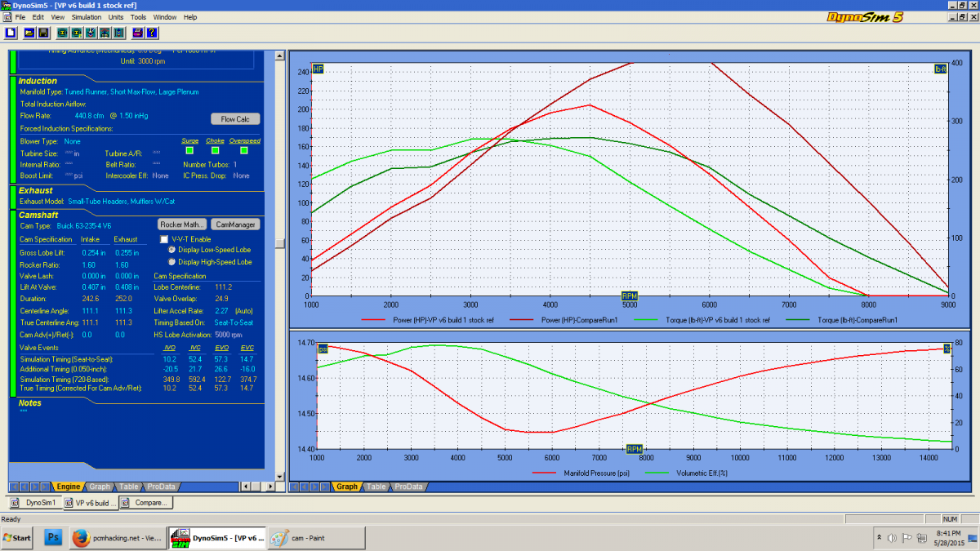Select Display Low-Speed Lobe radio button

(x=171, y=250)
